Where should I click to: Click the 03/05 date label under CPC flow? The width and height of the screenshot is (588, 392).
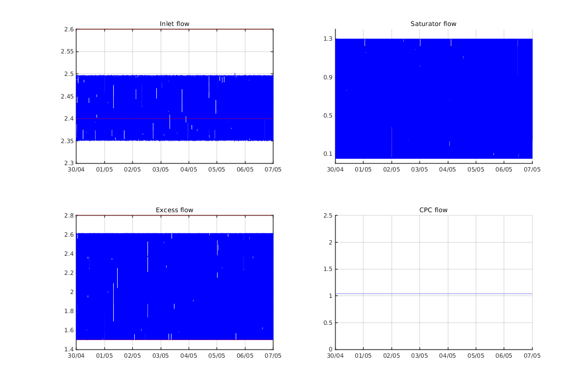pos(419,356)
